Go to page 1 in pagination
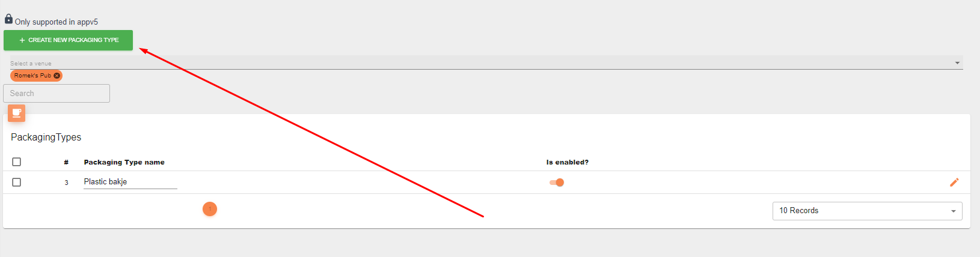 click(x=210, y=209)
